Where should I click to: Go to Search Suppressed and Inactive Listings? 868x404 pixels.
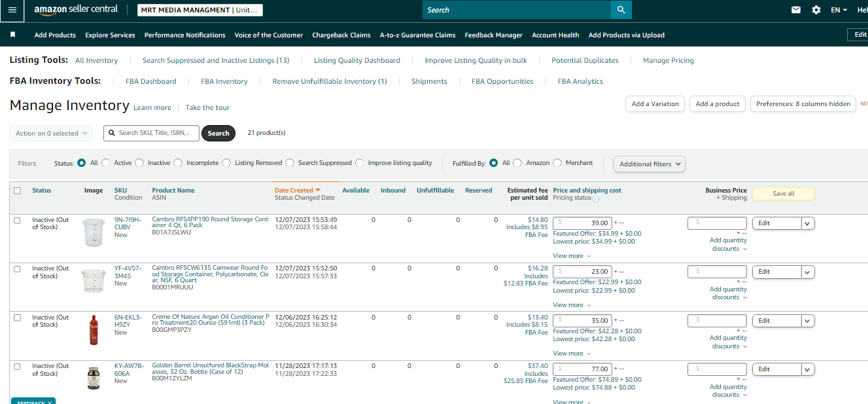pos(216,60)
